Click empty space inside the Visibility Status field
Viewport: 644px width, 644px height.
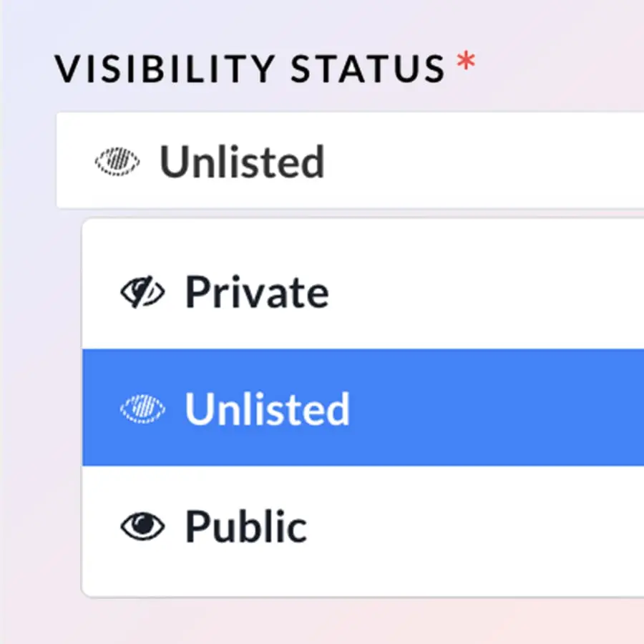487,160
